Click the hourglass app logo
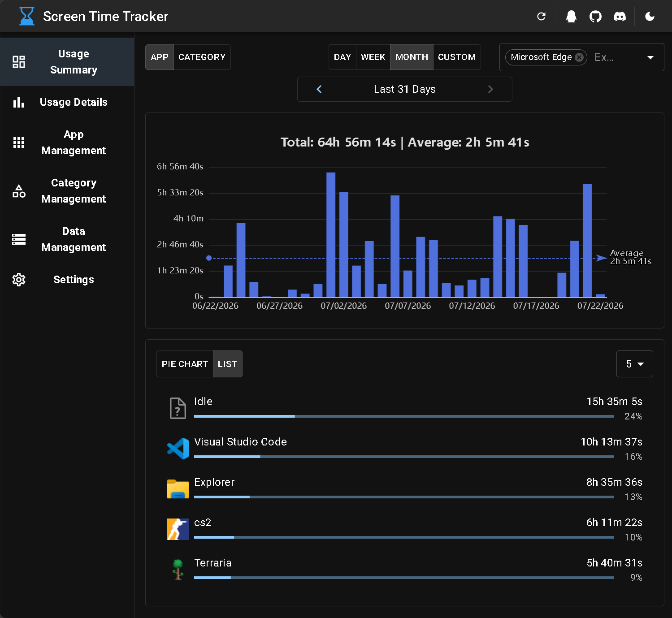This screenshot has height=618, width=672. (x=27, y=16)
